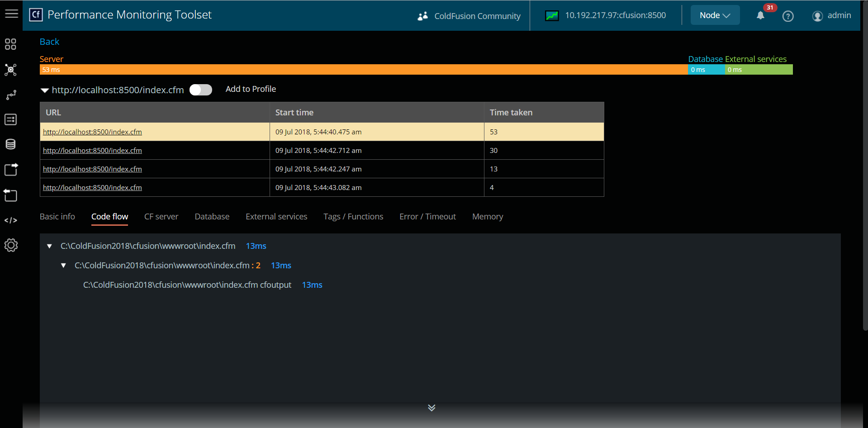Image resolution: width=868 pixels, height=428 pixels.
Task: Open the notifications bell icon
Action: click(760, 16)
